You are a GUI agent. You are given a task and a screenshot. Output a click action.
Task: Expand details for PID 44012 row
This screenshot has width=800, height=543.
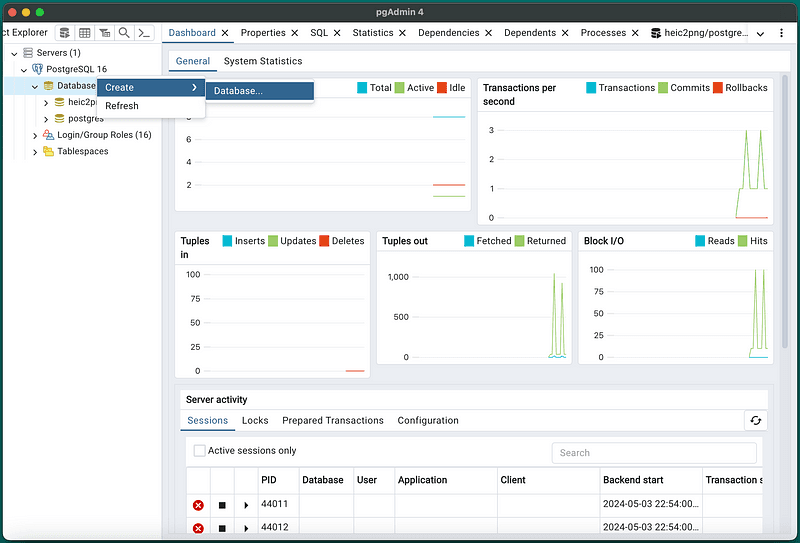coord(246,528)
